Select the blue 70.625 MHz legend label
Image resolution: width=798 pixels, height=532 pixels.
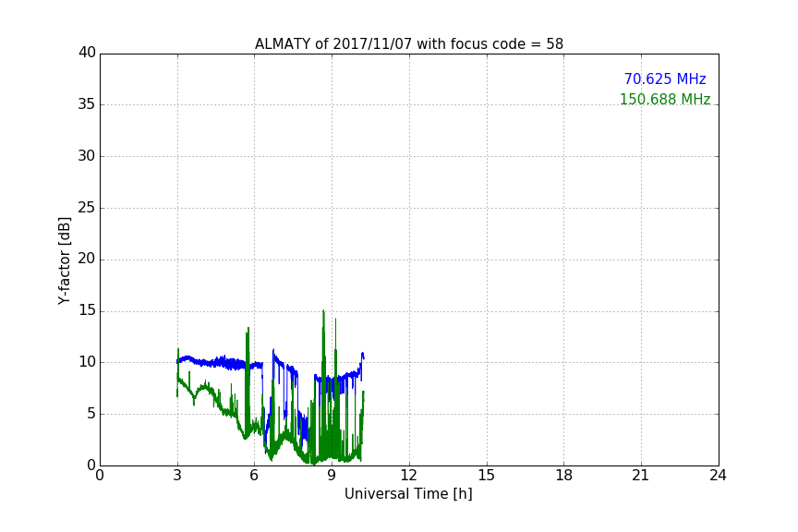click(665, 79)
